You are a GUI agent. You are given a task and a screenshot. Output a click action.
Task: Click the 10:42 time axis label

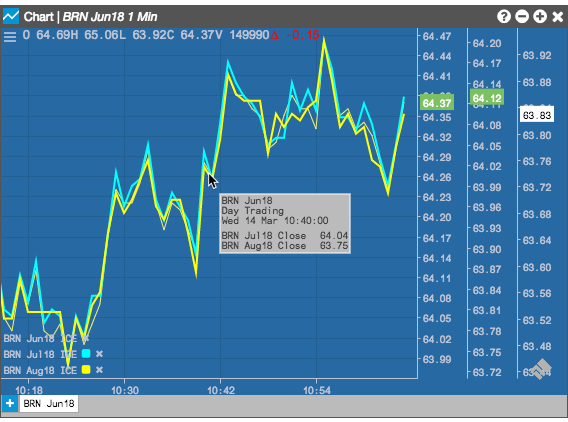pos(221,390)
